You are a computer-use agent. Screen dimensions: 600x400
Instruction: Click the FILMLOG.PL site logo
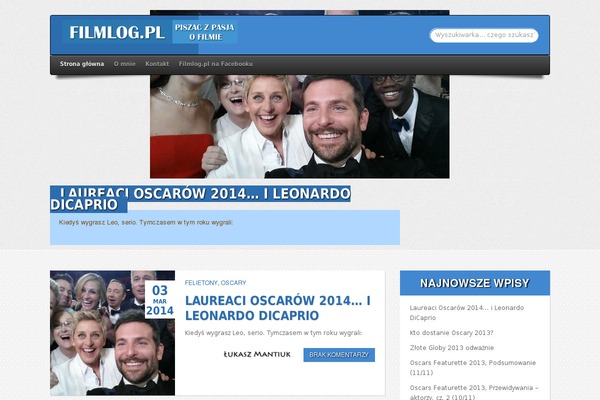117,33
